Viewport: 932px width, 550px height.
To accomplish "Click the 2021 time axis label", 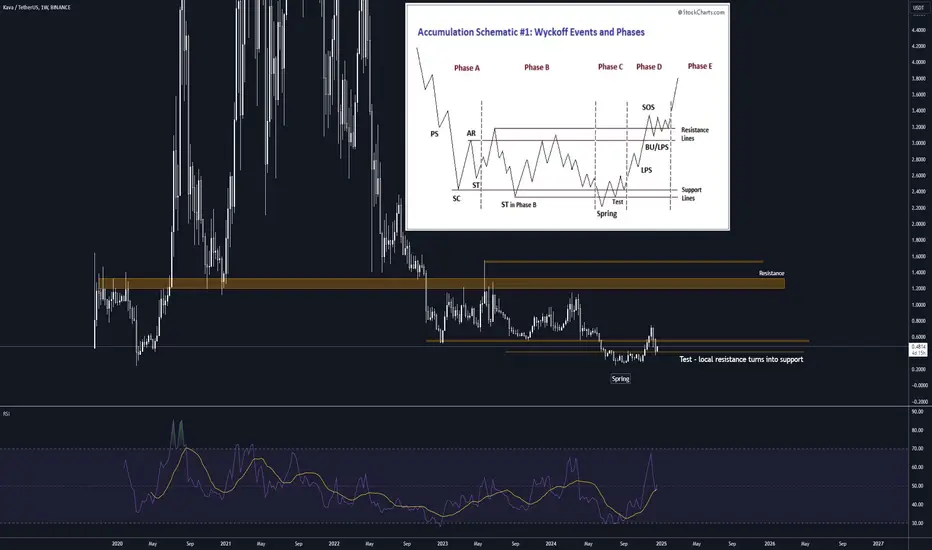I will click(x=226, y=543).
